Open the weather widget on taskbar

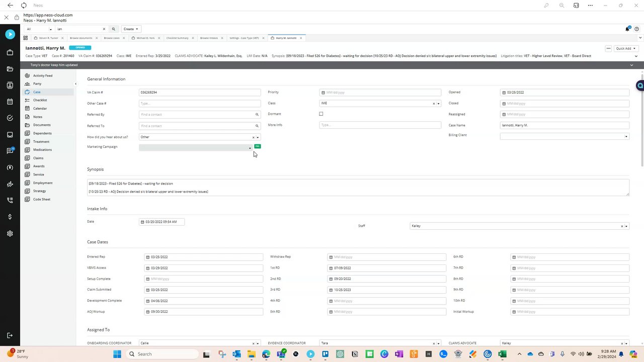pos(18,354)
